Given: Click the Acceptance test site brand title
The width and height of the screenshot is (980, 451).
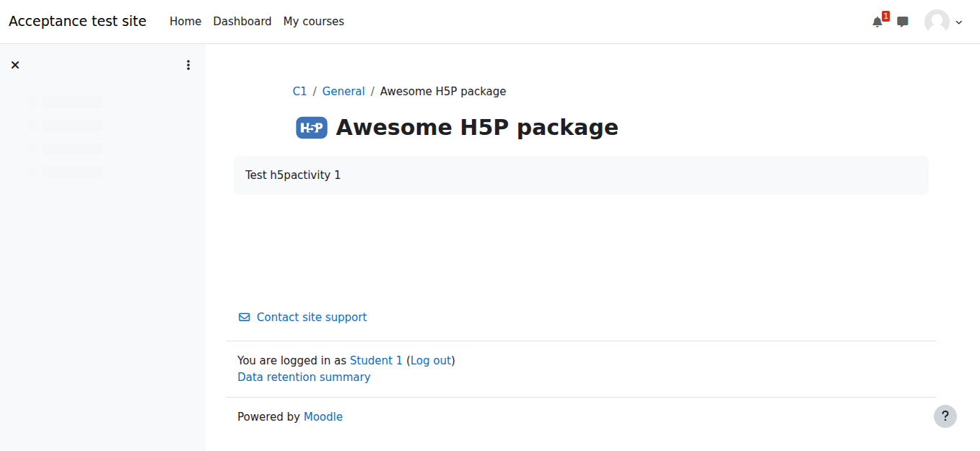Looking at the screenshot, I should (x=77, y=22).
